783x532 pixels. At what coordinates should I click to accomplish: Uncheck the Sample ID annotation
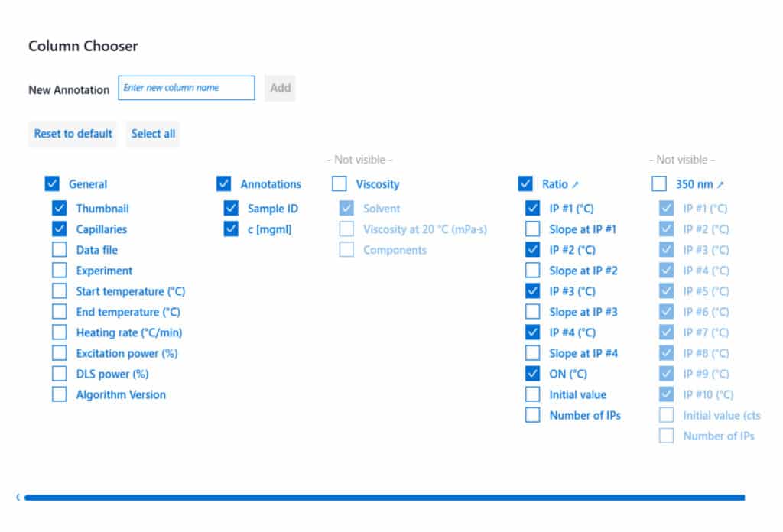[231, 209]
